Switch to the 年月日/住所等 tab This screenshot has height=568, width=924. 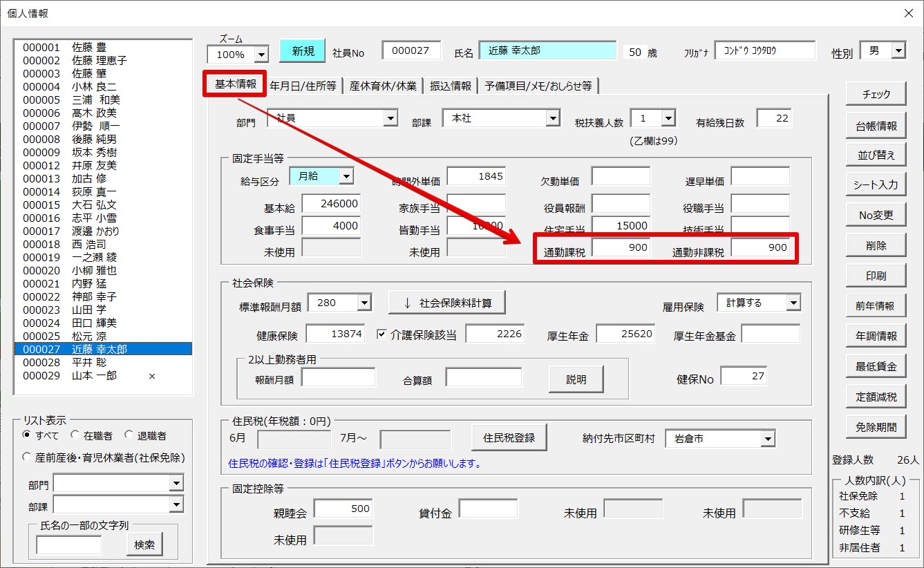(303, 86)
